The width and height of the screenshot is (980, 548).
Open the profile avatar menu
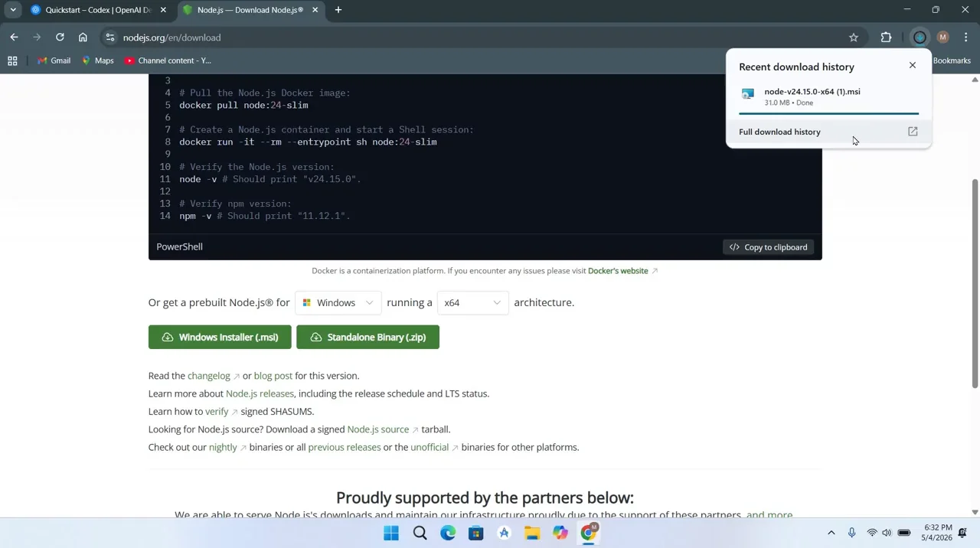(942, 37)
